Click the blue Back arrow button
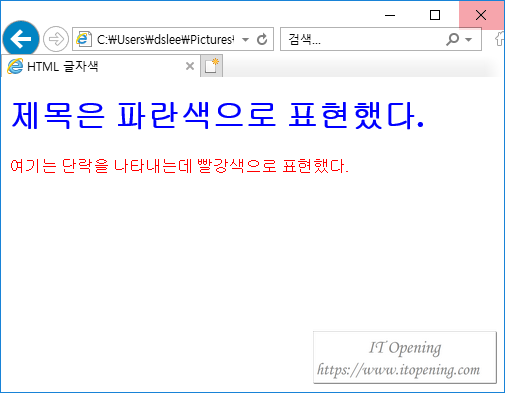 (21, 39)
